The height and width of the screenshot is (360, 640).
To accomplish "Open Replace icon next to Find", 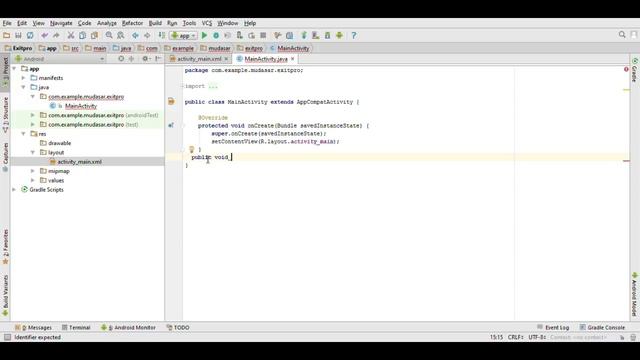I will 121,36.
